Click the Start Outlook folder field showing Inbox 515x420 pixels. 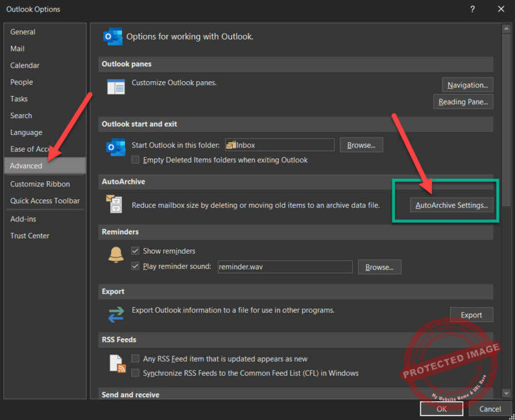[280, 145]
